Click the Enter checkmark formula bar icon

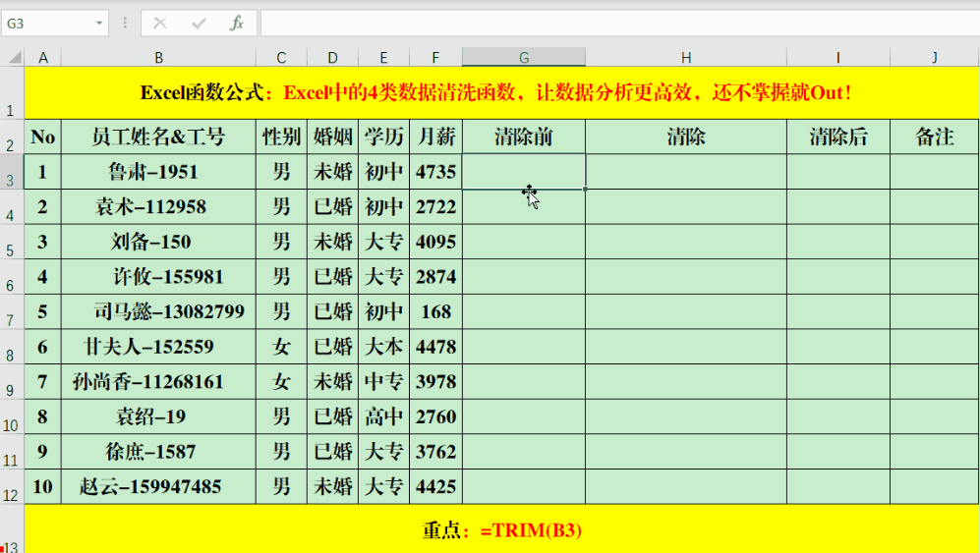coord(199,24)
